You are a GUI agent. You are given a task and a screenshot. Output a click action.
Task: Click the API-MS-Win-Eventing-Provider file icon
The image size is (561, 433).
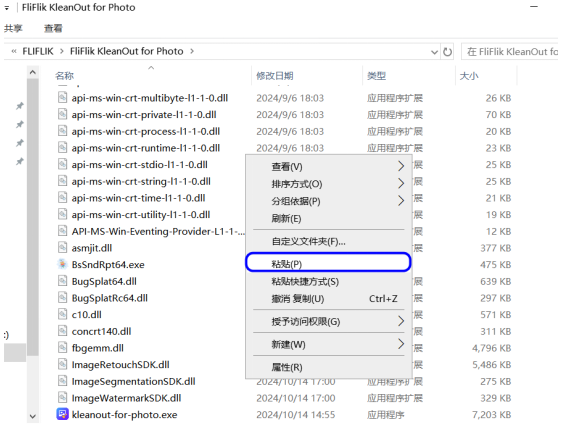pyautogui.click(x=62, y=231)
